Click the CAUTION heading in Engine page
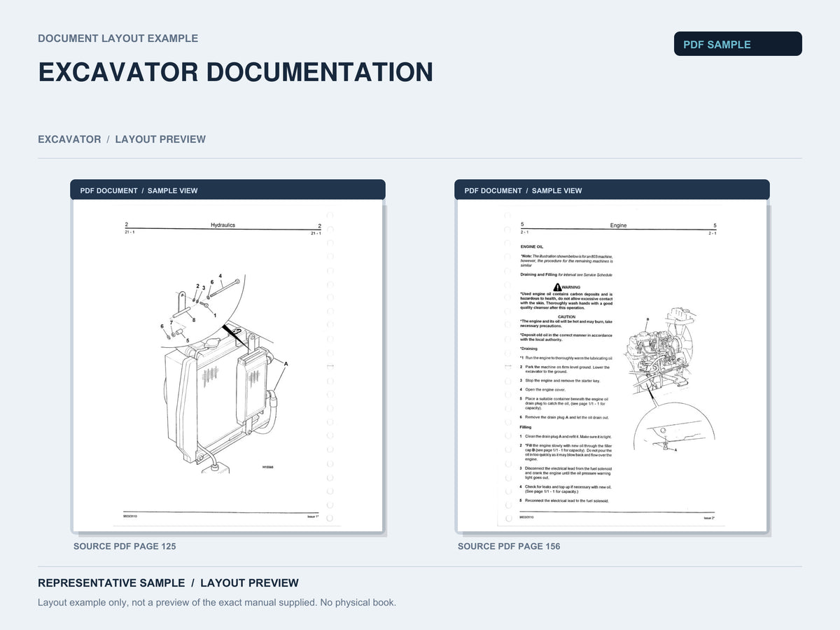 (566, 316)
